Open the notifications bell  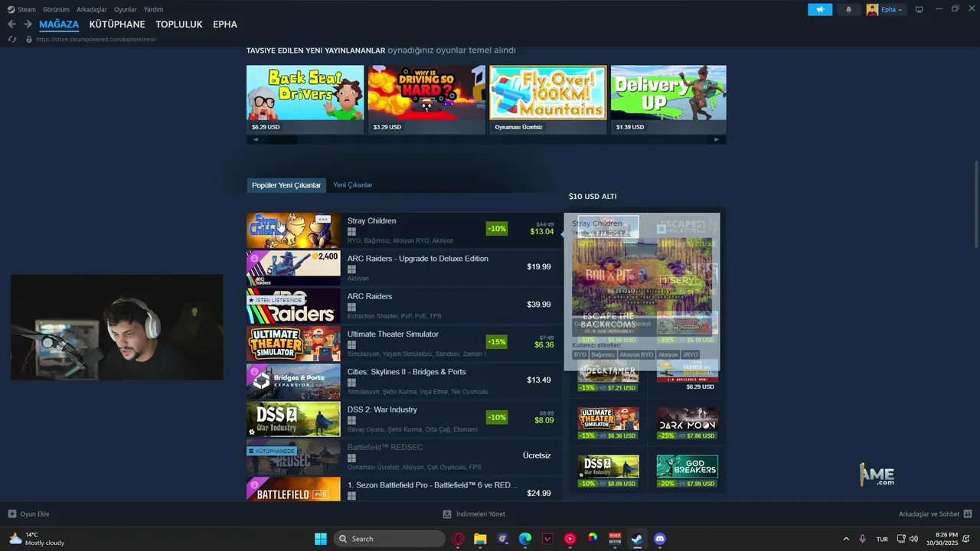coord(848,9)
